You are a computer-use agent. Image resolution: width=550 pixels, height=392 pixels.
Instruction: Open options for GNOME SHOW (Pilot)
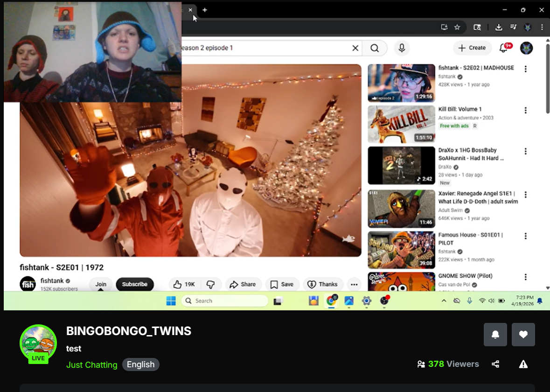coord(525,277)
